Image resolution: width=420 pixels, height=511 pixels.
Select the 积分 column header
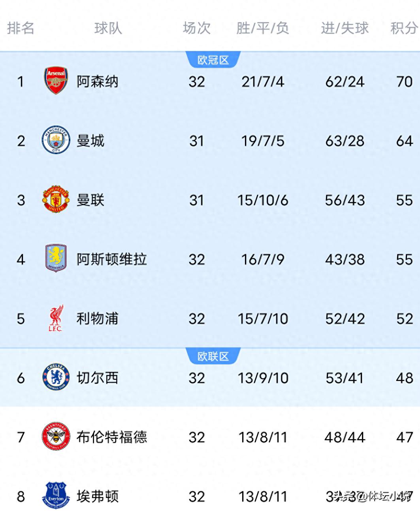[x=404, y=28]
